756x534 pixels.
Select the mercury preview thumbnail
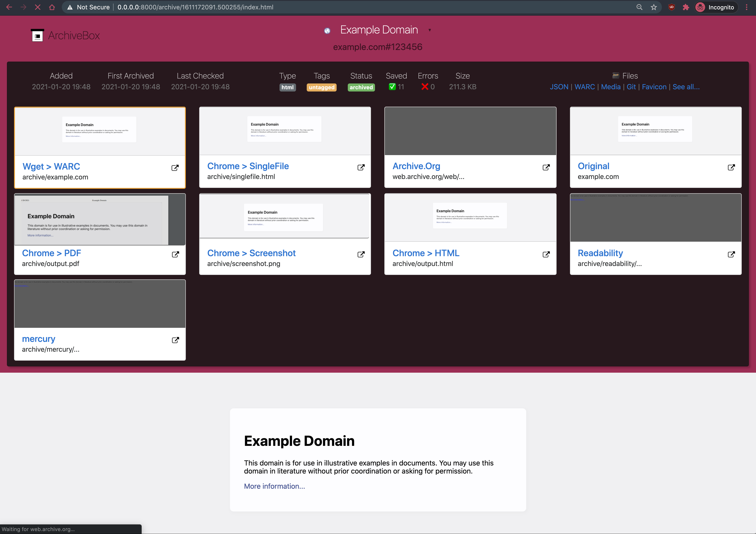pyautogui.click(x=100, y=304)
